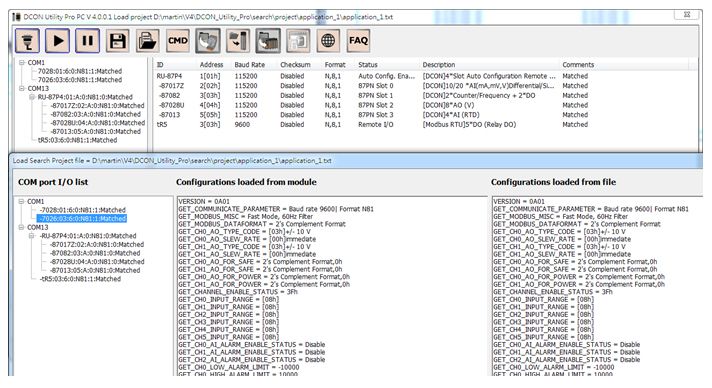Sort by the Address column header
The height and width of the screenshot is (388, 712).
tap(212, 65)
